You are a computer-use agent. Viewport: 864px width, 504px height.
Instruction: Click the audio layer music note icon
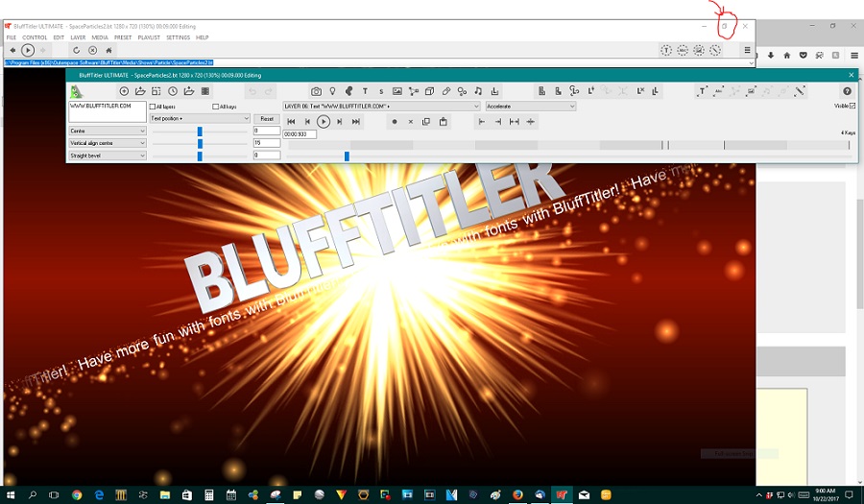tap(478, 91)
